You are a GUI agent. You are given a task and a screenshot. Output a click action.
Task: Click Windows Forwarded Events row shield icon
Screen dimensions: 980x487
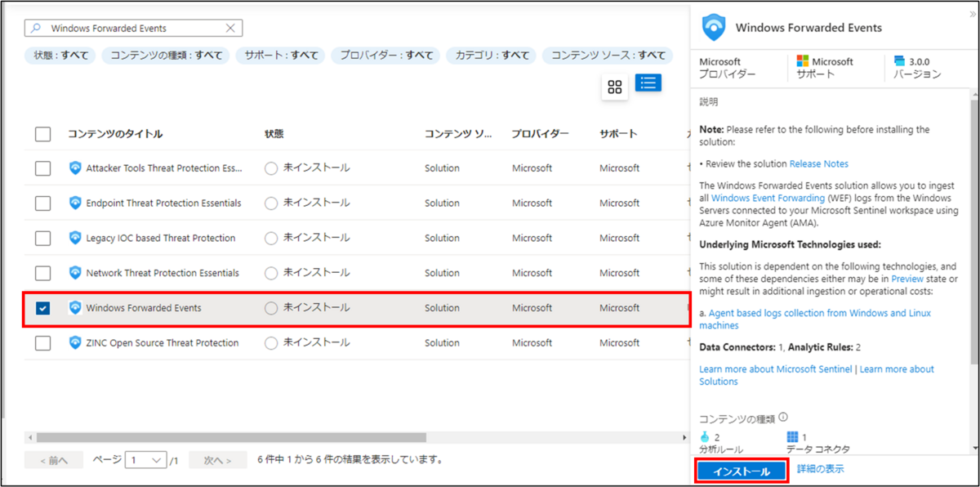click(75, 308)
